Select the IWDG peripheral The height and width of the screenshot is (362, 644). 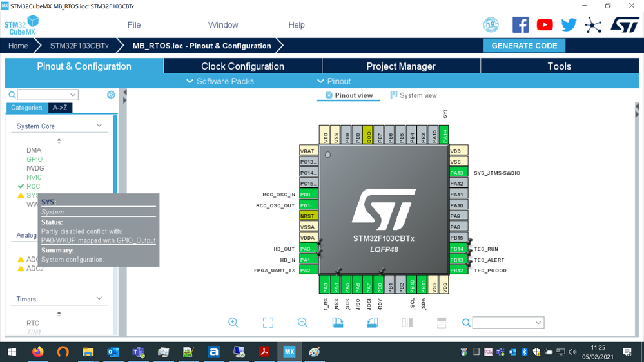click(35, 168)
